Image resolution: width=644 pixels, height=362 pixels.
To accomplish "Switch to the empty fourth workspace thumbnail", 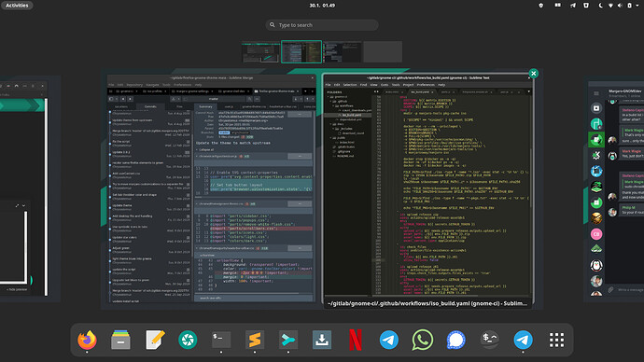I will 383,51.
